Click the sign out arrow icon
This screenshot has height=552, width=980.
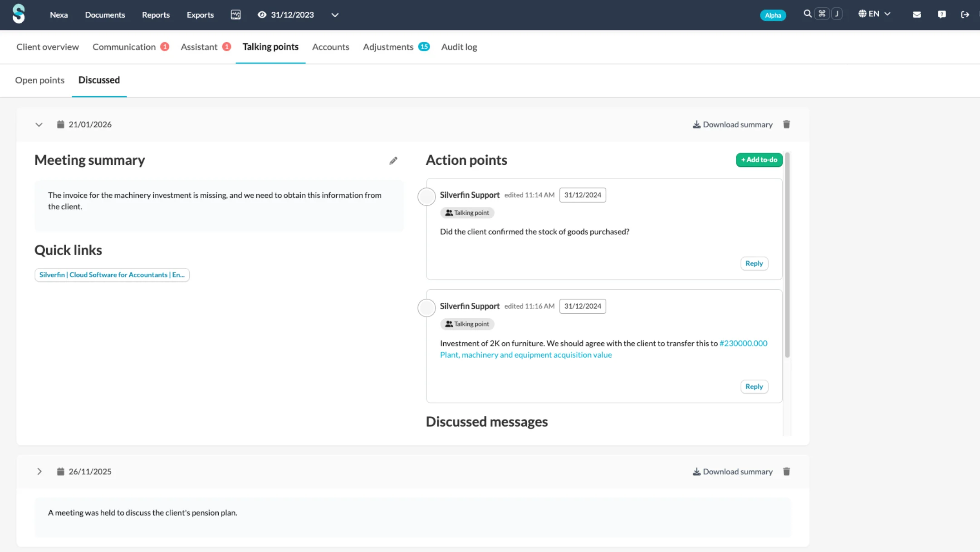tap(965, 15)
